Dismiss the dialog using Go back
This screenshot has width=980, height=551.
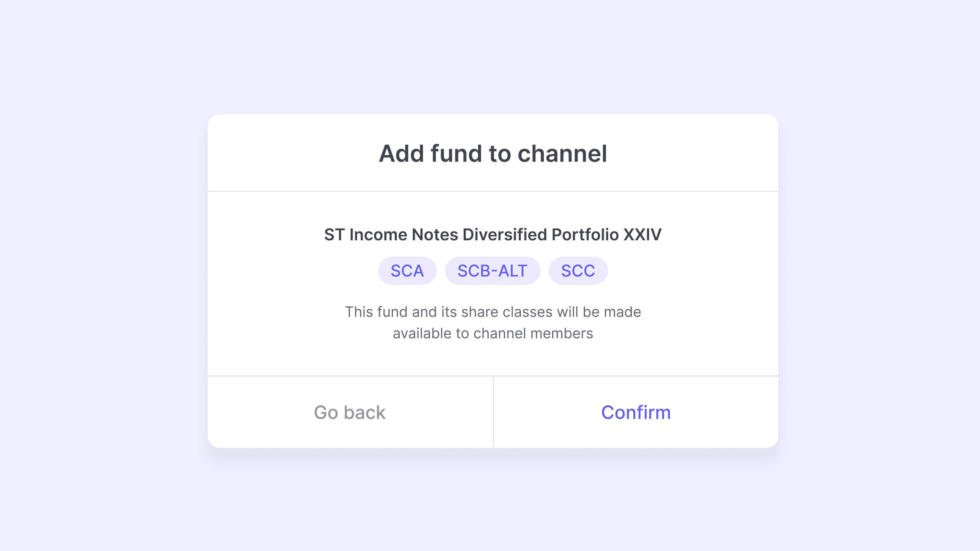pos(350,412)
